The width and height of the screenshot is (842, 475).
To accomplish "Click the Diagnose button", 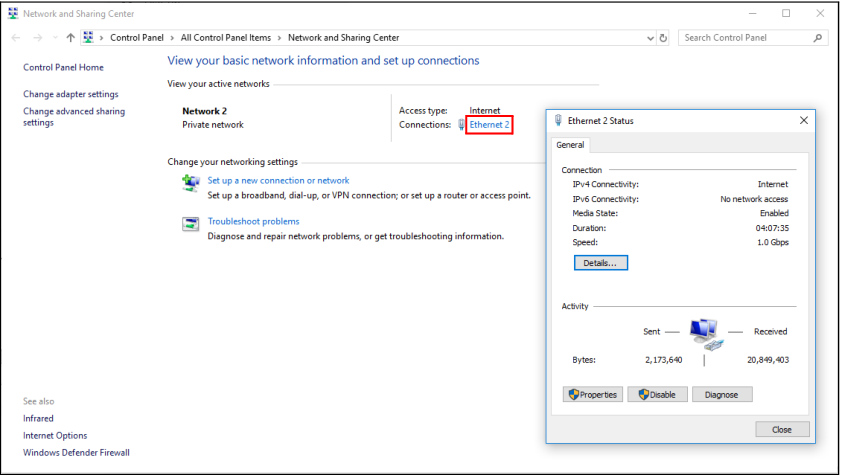I will click(x=721, y=395).
